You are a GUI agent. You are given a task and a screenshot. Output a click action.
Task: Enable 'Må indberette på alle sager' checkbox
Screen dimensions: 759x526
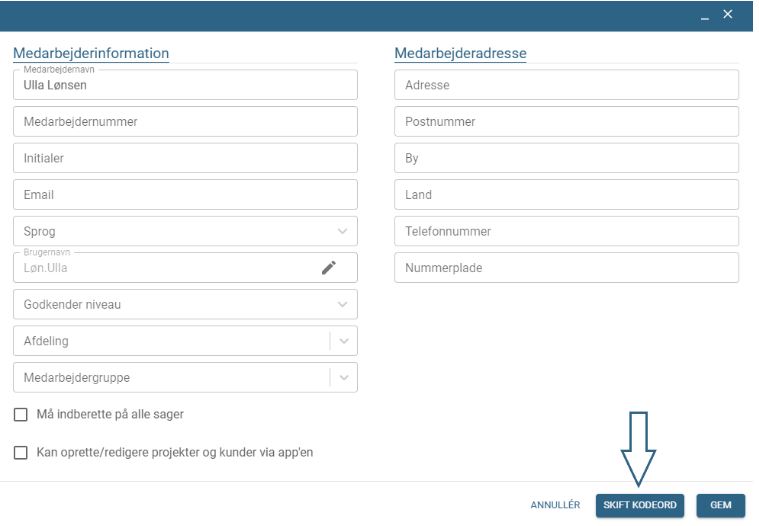click(x=21, y=414)
